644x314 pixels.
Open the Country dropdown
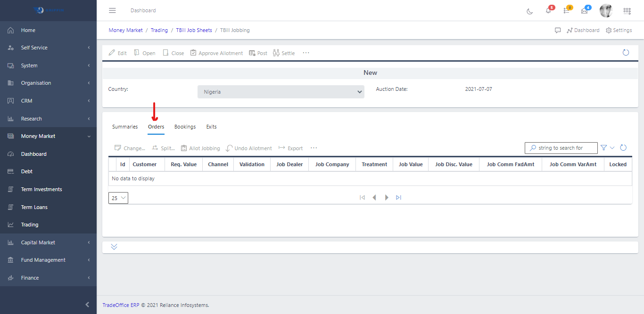click(281, 92)
